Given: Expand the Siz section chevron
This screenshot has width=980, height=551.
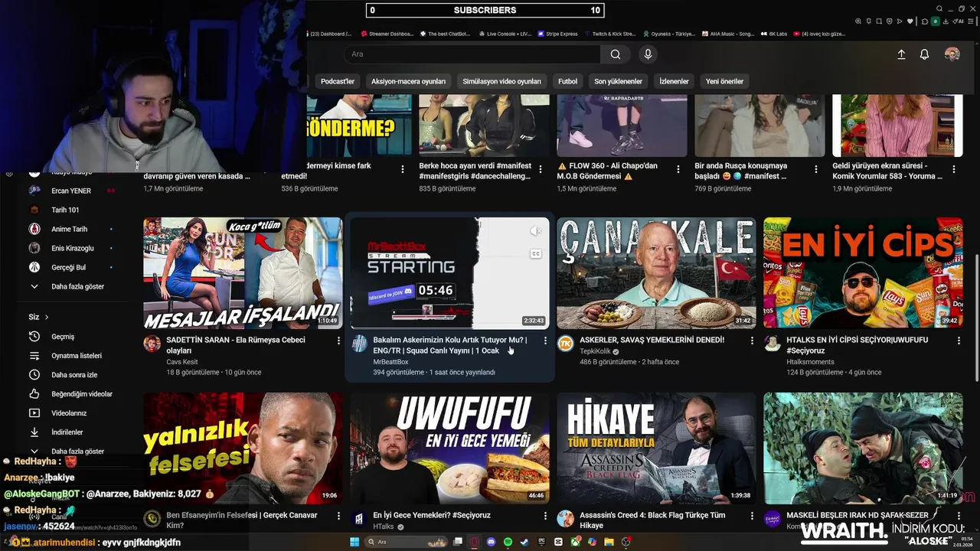Looking at the screenshot, I should pos(47,317).
